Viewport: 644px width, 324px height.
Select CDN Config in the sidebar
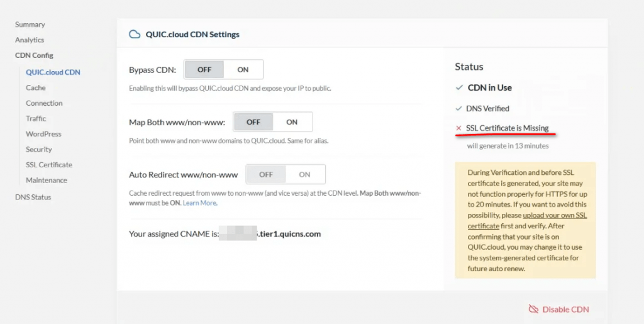(34, 55)
